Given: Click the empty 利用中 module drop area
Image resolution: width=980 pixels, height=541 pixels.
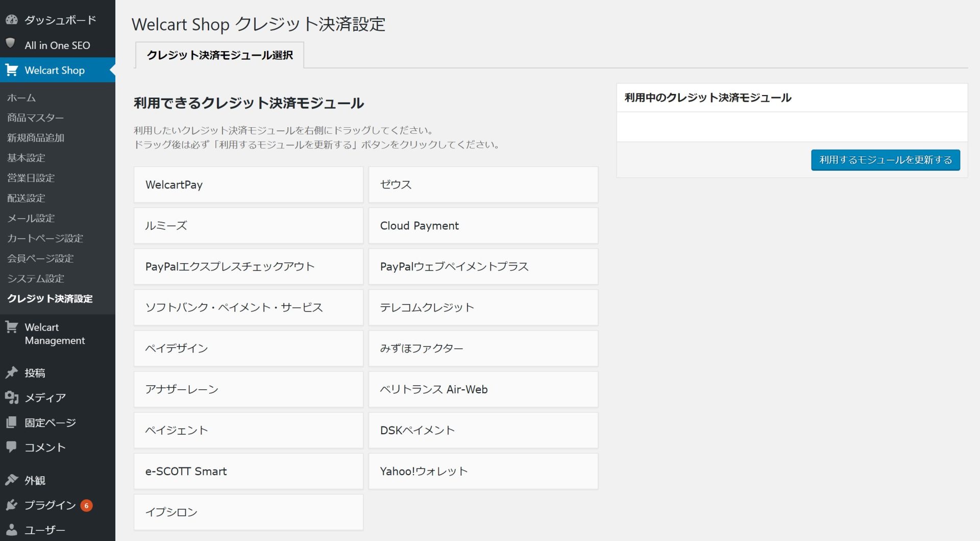Looking at the screenshot, I should [792, 127].
